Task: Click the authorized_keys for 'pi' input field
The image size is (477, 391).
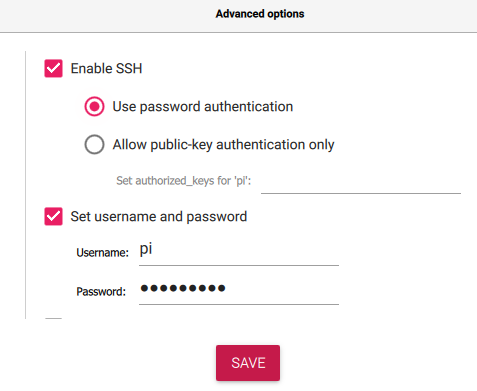Action: (x=361, y=182)
